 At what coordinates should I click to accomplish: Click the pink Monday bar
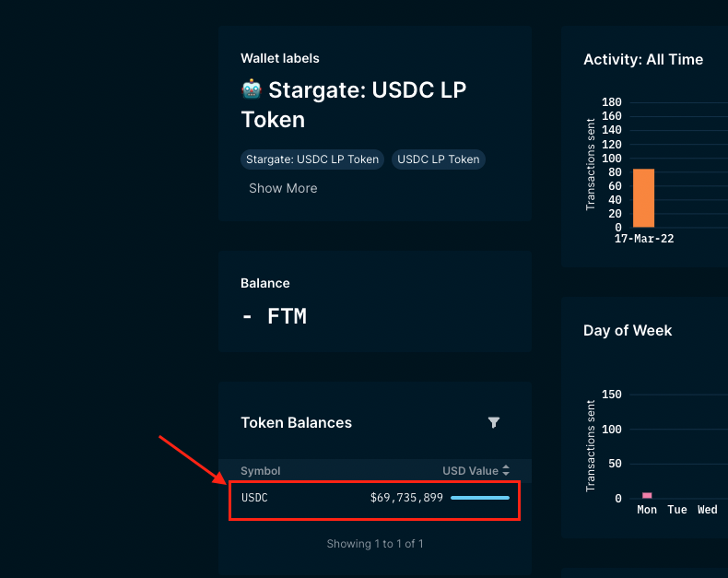pos(647,495)
